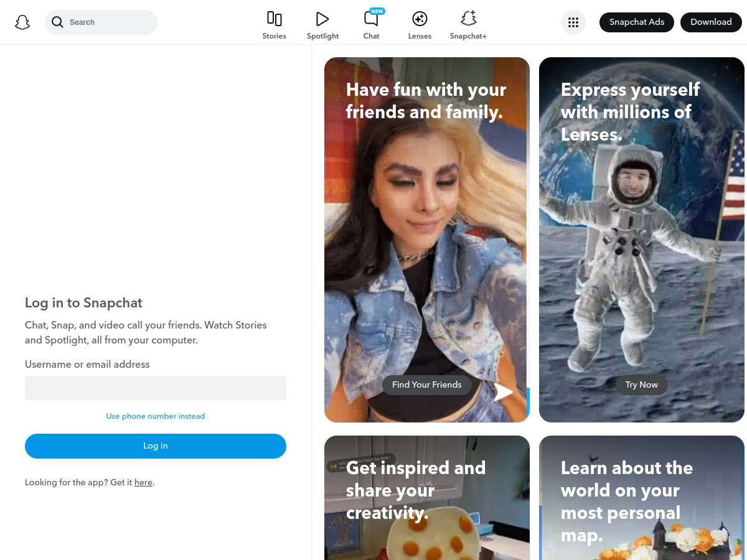This screenshot has height=560, width=747.
Task: Click the Find Your Friends button
Action: [427, 385]
